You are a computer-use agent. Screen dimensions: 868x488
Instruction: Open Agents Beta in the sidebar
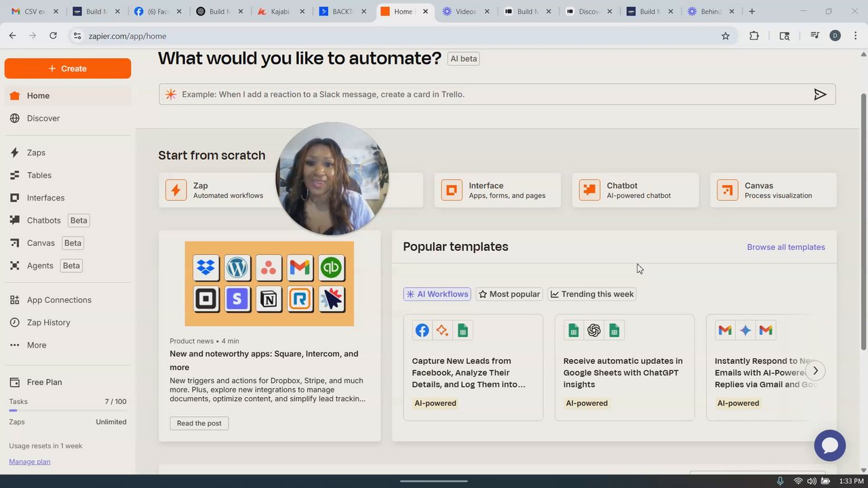(68, 266)
